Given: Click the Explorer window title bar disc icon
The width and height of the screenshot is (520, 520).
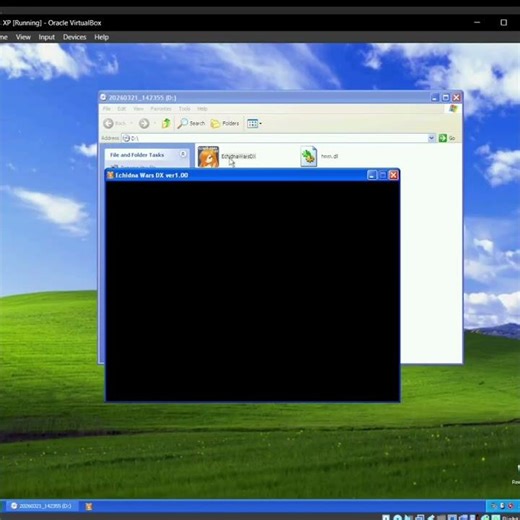Looking at the screenshot, I should tap(103, 97).
